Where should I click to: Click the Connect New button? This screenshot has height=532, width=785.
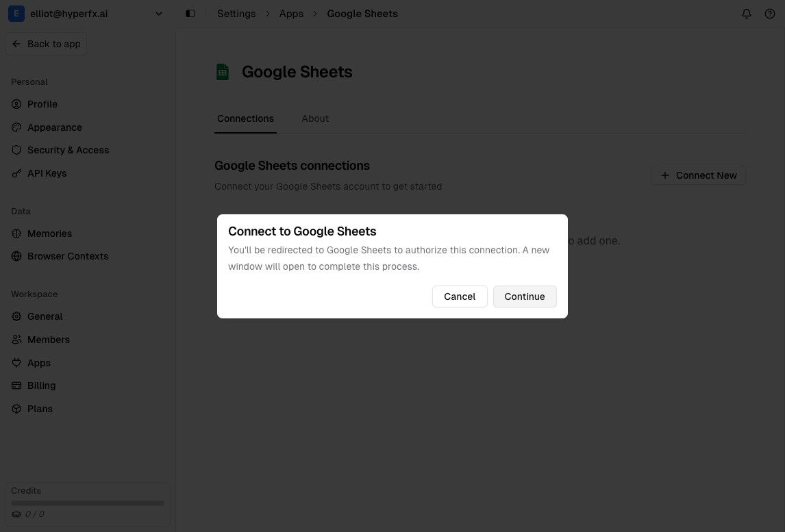[x=698, y=175]
